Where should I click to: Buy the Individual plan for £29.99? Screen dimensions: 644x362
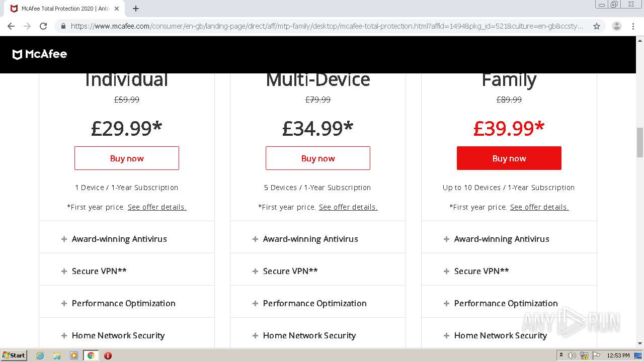coord(127,158)
